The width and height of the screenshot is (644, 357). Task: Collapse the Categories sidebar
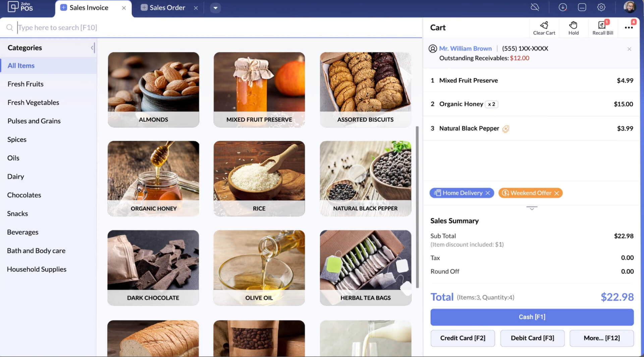click(x=92, y=48)
